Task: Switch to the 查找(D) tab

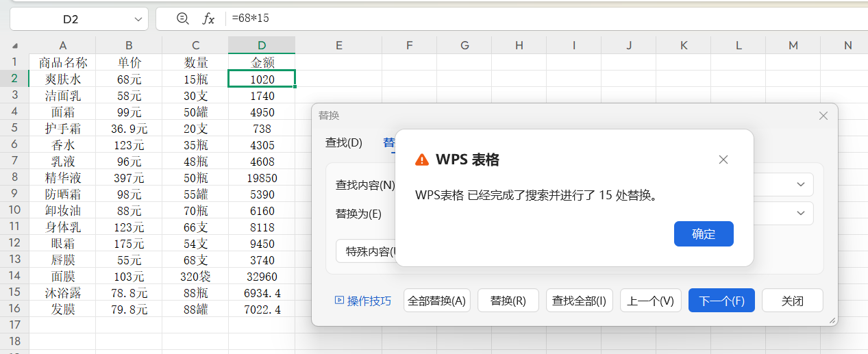Action: pos(343,142)
